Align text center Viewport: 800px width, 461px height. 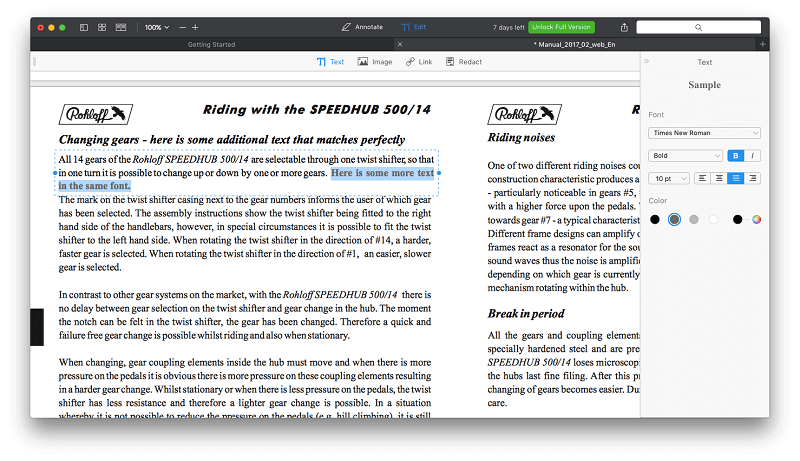tap(719, 178)
